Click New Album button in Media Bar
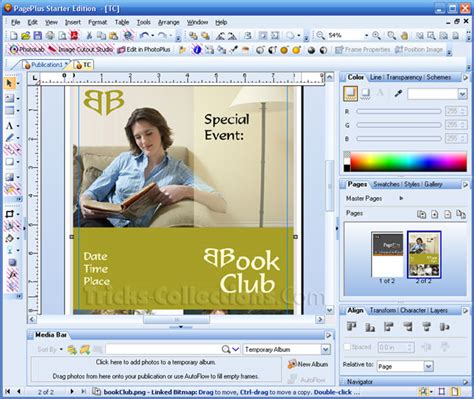The height and width of the screenshot is (399, 474). pos(308,364)
